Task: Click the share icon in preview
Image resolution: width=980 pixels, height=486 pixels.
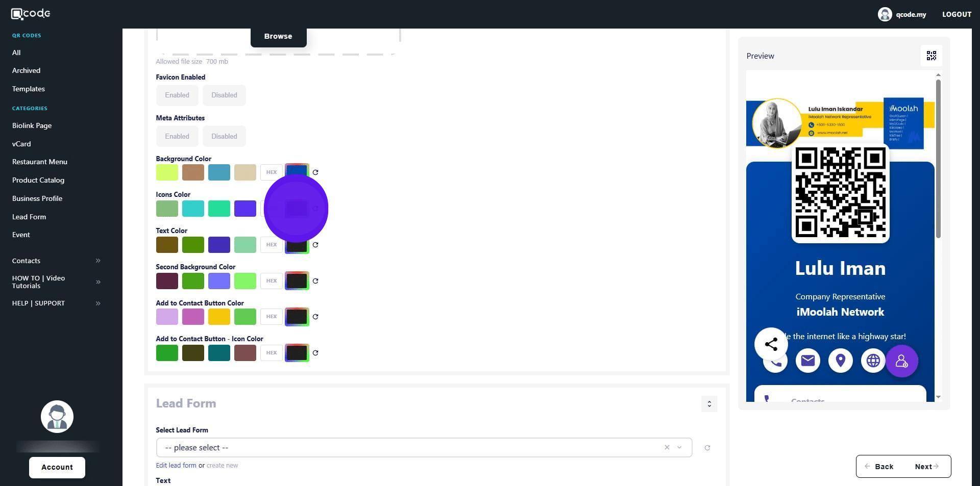Action: pyautogui.click(x=771, y=344)
